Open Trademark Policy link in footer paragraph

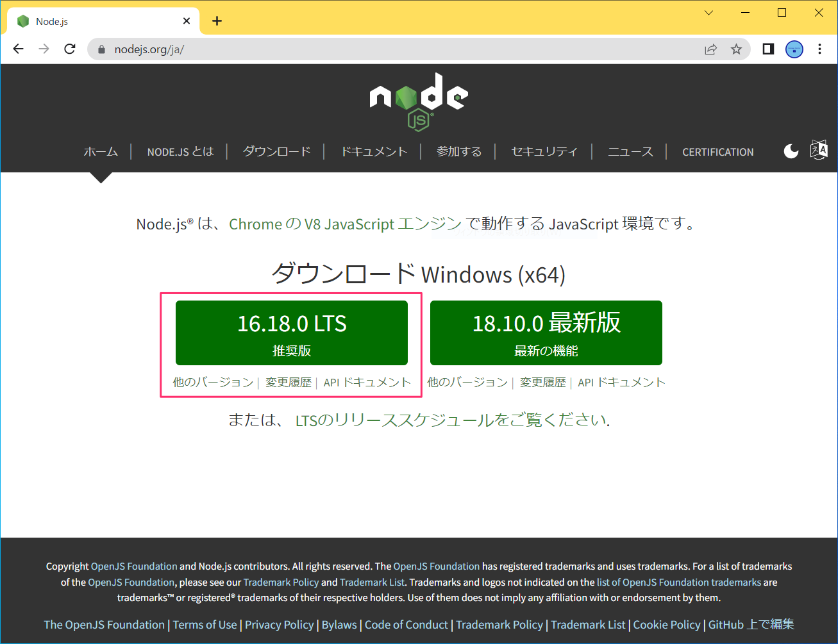[x=281, y=582]
